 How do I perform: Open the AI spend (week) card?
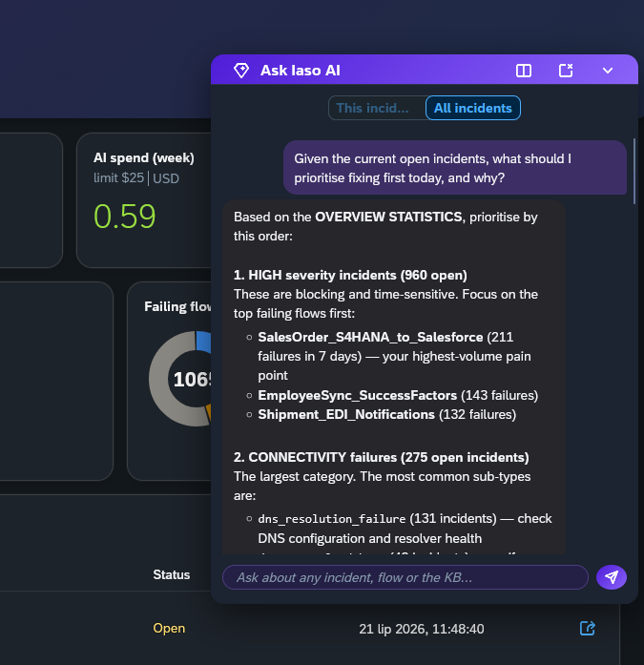pos(144,200)
